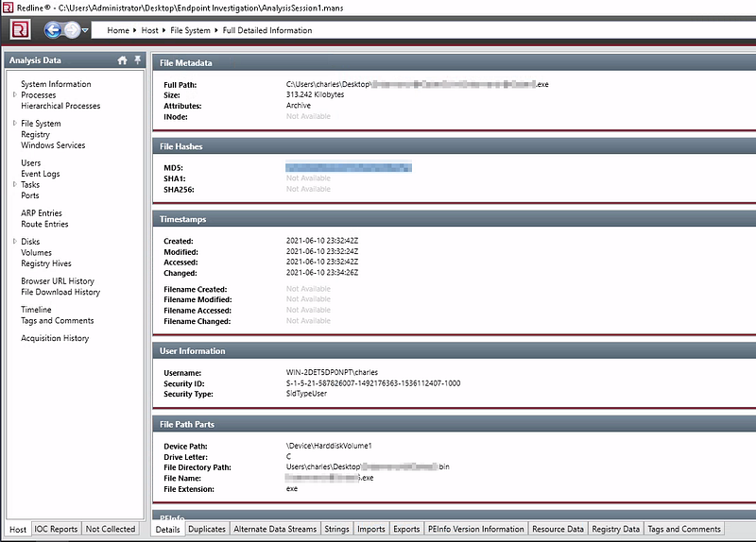Screen dimensions: 756x542
Task: Select Tasks in the sidebar
Action: click(x=30, y=184)
